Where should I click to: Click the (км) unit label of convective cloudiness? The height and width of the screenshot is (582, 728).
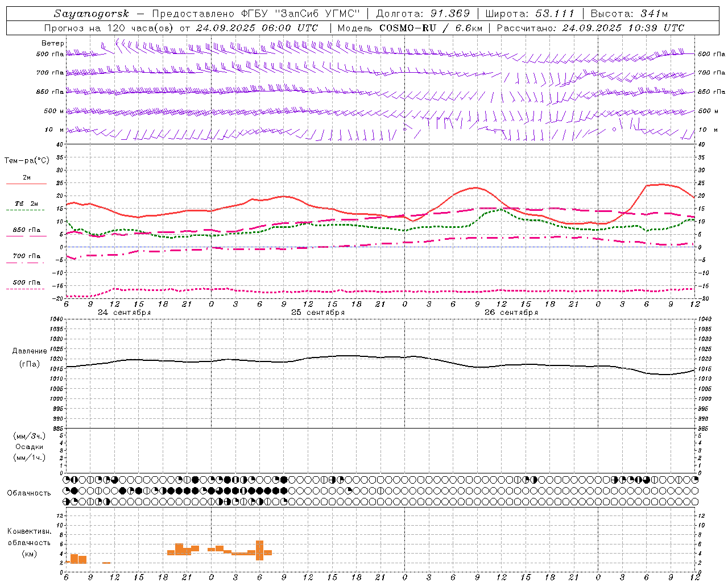pyautogui.click(x=30, y=554)
